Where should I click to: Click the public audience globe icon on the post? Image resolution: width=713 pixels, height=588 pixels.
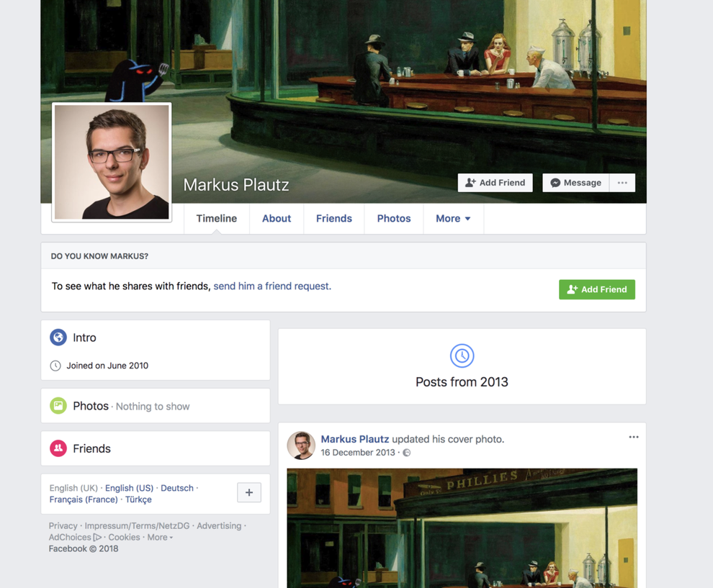click(407, 453)
